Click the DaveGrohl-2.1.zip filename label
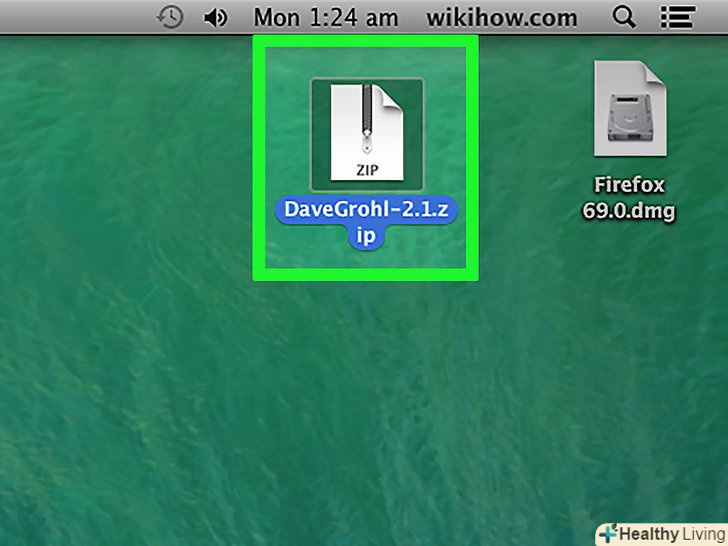 click(x=366, y=222)
